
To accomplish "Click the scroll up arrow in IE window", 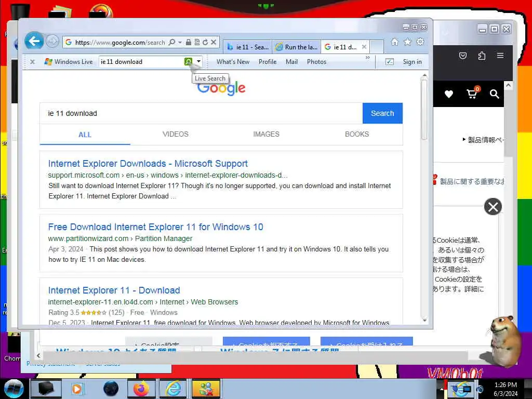I will (424, 75).
